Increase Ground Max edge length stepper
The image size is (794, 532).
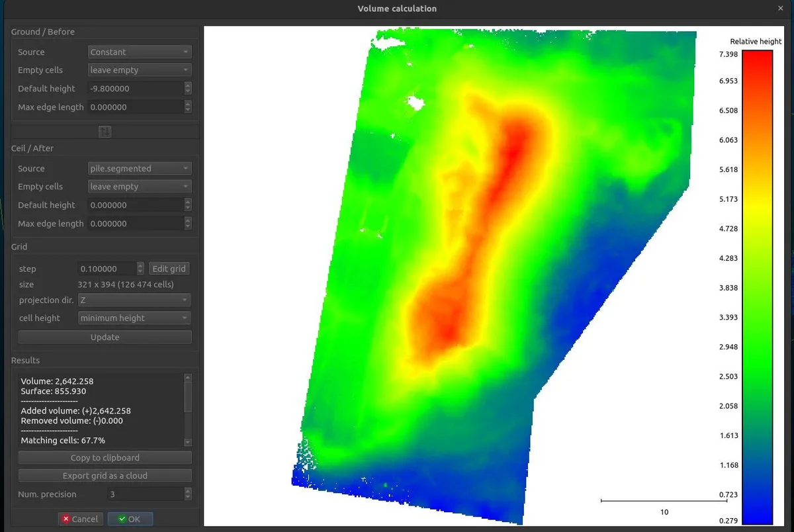click(x=188, y=104)
